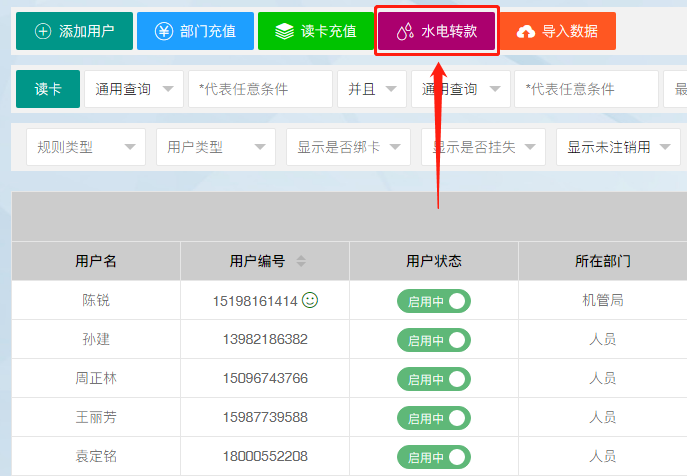Open the 显示是否绑卡 dropdown
Viewport: 687px width, 476px height.
coord(347,147)
